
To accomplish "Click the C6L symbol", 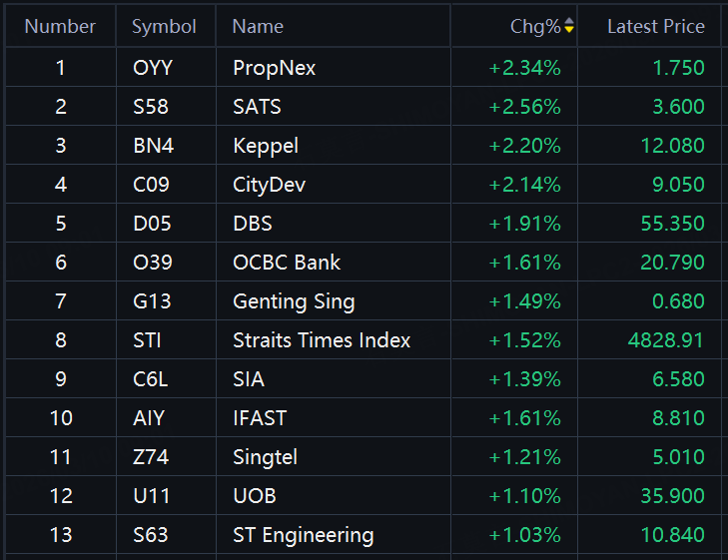I will point(150,379).
